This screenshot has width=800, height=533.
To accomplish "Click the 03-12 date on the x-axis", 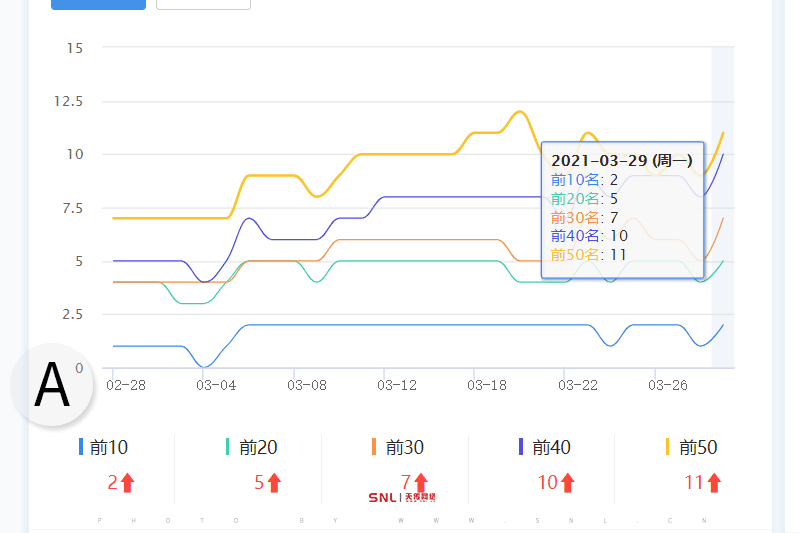I will click(x=397, y=384).
